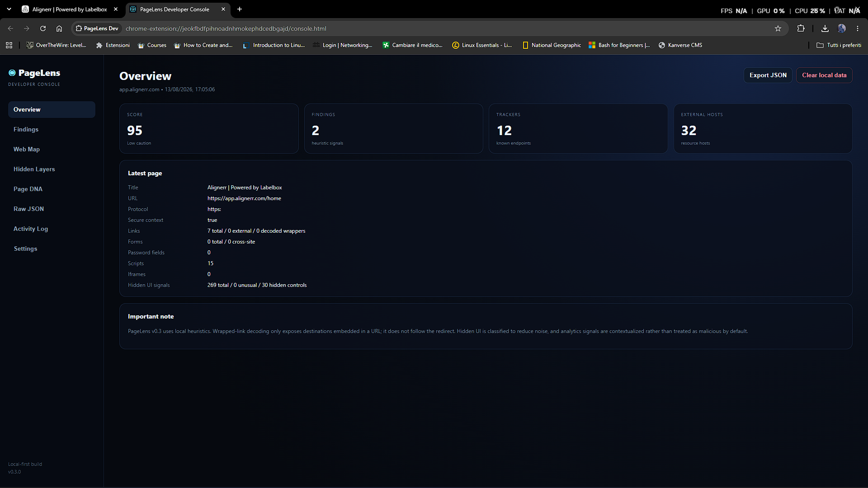Click '269 total / 0 unusual / 30 hidden controls'
Viewport: 868px width, 488px height.
click(257, 285)
